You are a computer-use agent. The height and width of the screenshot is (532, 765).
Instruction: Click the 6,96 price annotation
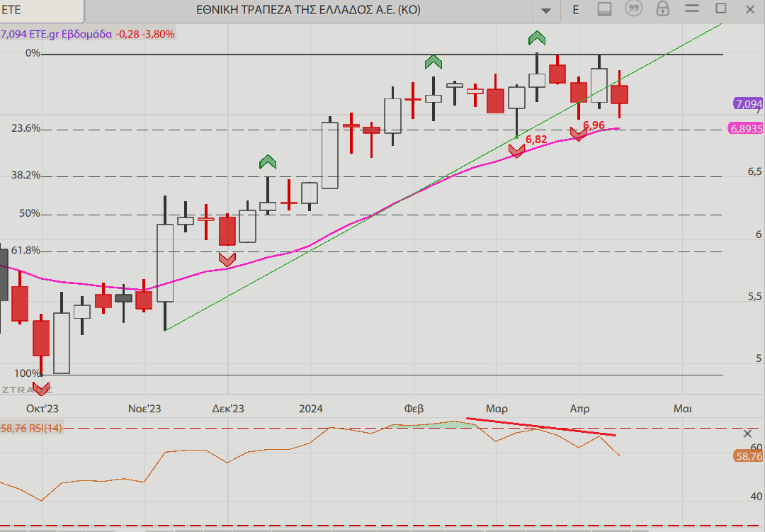pos(594,125)
